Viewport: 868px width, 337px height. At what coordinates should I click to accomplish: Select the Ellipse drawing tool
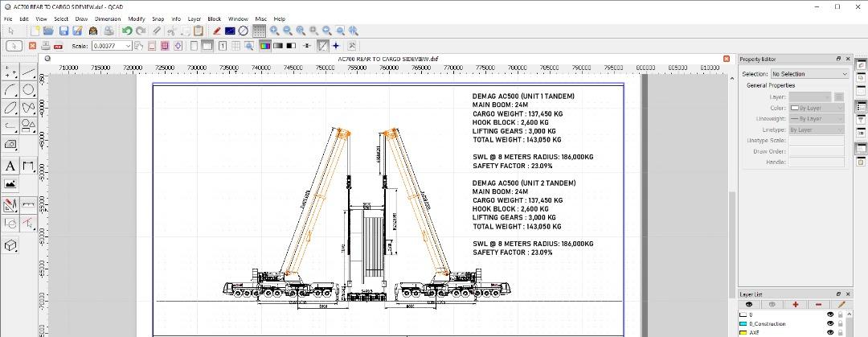10,108
